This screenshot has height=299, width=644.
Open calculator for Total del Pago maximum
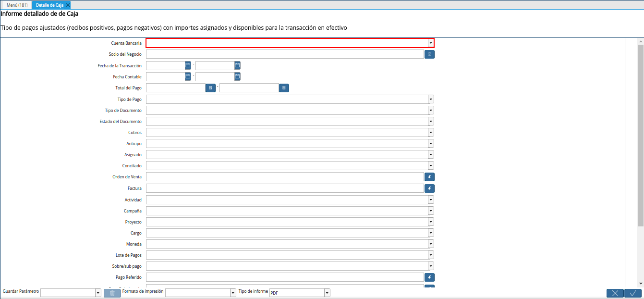[x=284, y=88]
